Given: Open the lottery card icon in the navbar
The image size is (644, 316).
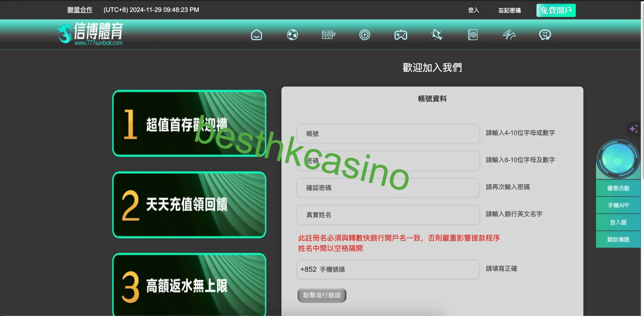Looking at the screenshot, I should coord(473,35).
